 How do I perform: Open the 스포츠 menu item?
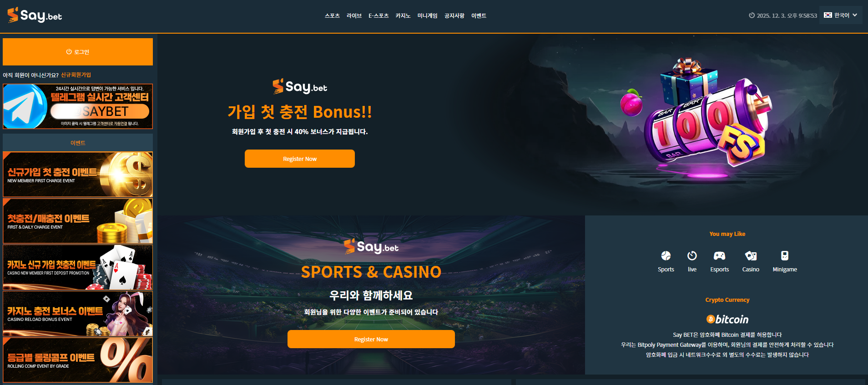coord(332,15)
